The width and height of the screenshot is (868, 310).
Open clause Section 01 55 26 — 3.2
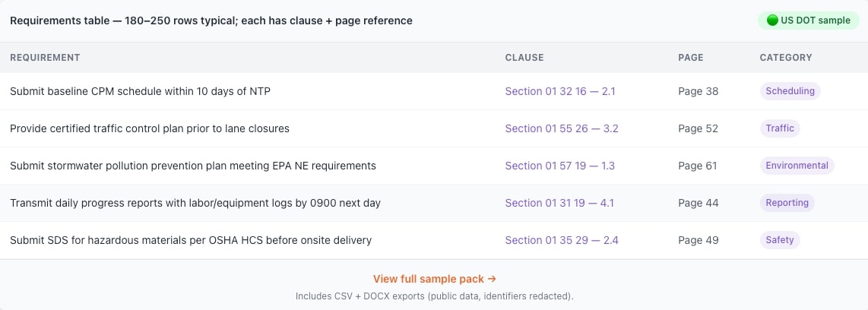[561, 128]
